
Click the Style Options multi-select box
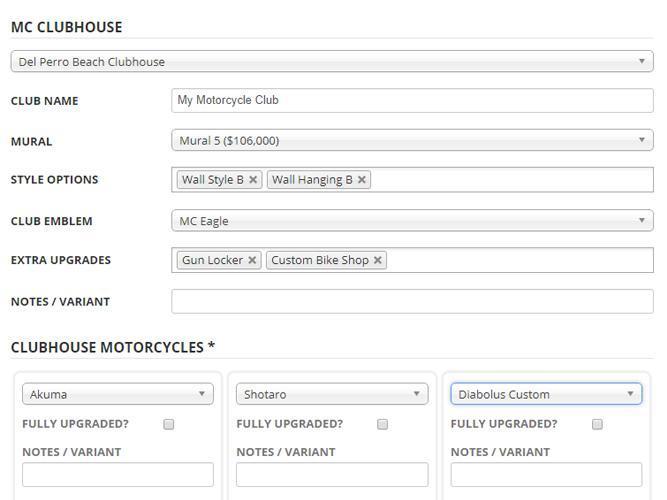pyautogui.click(x=412, y=180)
